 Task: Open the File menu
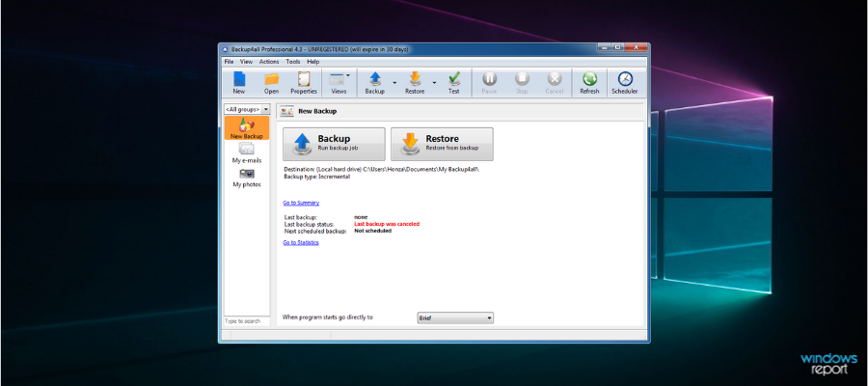point(229,62)
